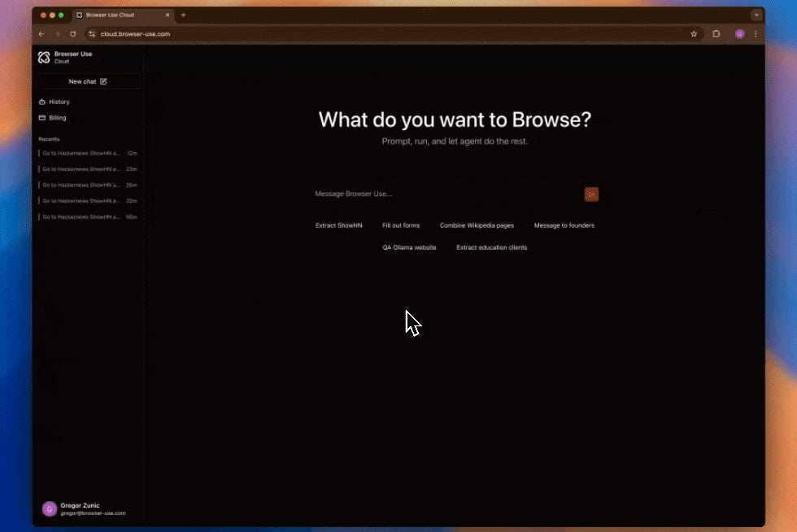Start a New chat
The image size is (797, 532).
[88, 81]
